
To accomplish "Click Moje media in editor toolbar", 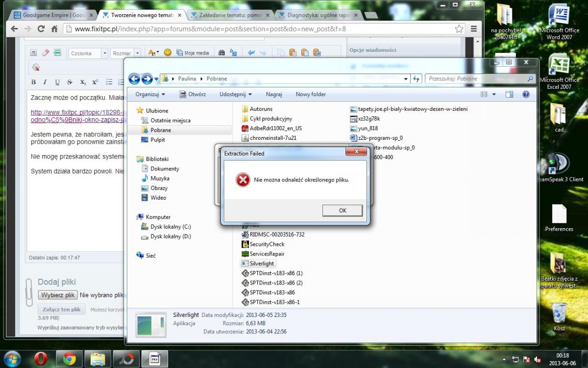I will (193, 53).
